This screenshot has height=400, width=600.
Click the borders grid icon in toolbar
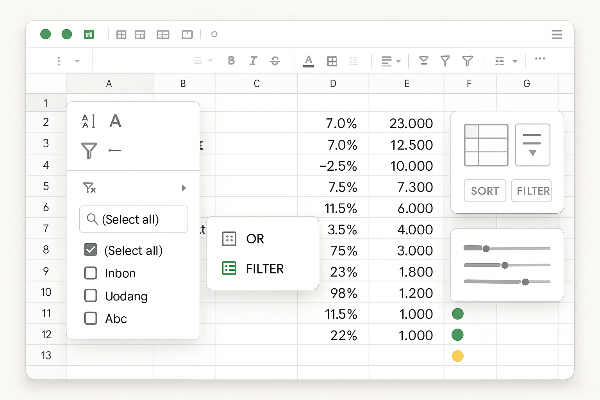pyautogui.click(x=332, y=61)
